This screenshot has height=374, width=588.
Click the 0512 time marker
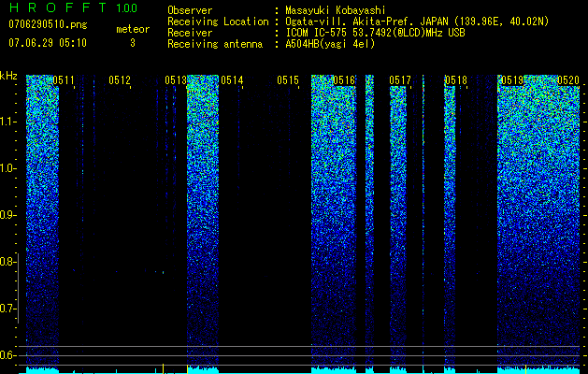120,80
